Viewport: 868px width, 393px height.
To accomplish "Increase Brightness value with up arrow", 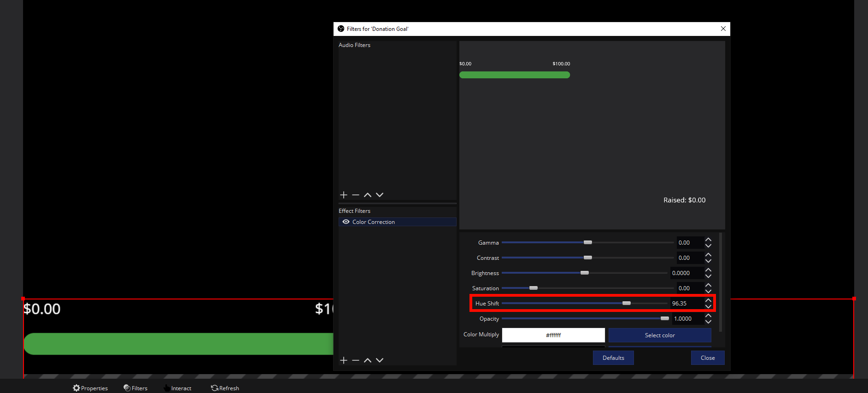I will click(x=709, y=270).
